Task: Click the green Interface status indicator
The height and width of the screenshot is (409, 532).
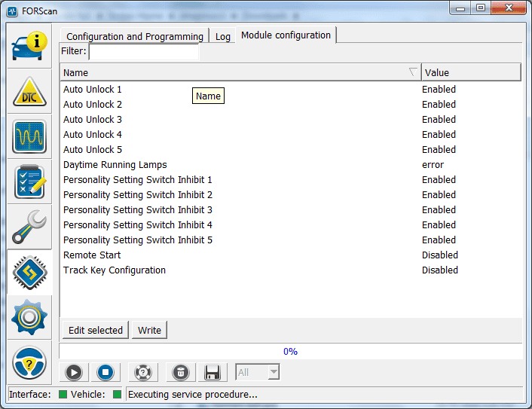Action: pyautogui.click(x=63, y=394)
